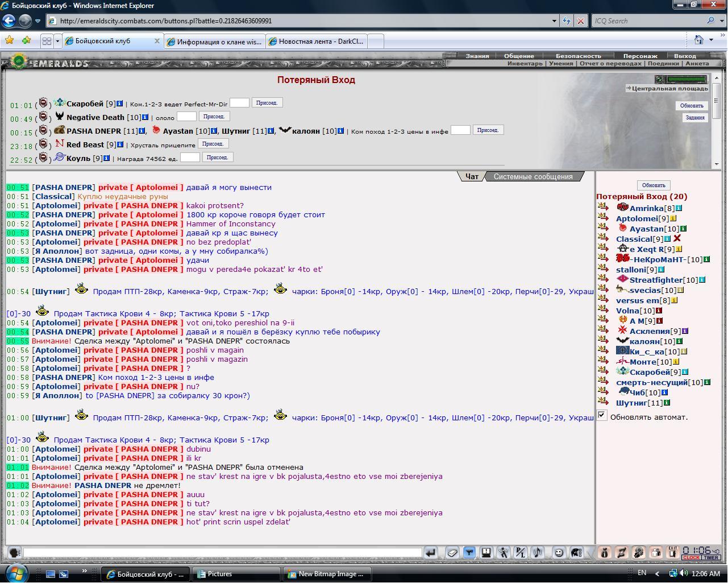The height and width of the screenshot is (583, 728).
Task: Click 'Присоед.' button in Скаробей row
Action: (267, 103)
